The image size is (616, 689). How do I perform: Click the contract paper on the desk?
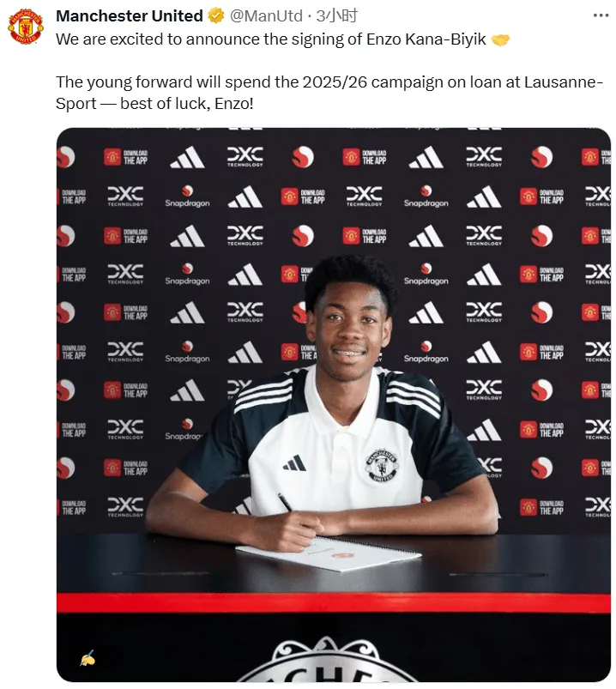coord(329,553)
